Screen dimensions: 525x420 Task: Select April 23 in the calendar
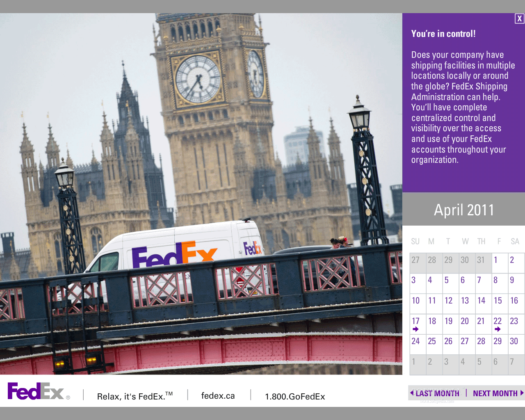point(516,324)
